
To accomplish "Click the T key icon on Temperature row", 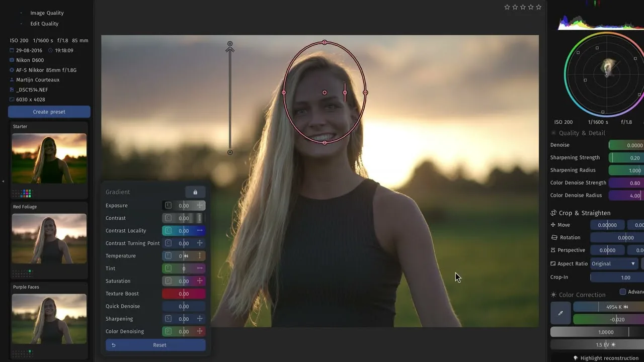I will 169,256.
